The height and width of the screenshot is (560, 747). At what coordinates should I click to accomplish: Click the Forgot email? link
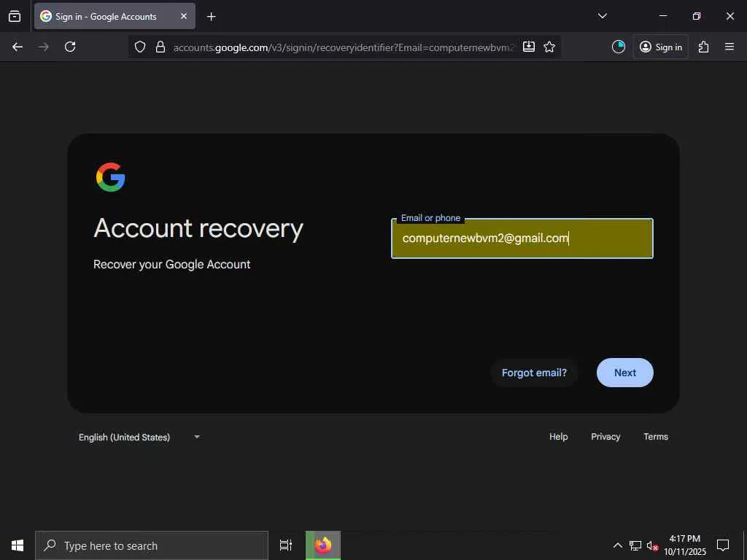click(534, 373)
